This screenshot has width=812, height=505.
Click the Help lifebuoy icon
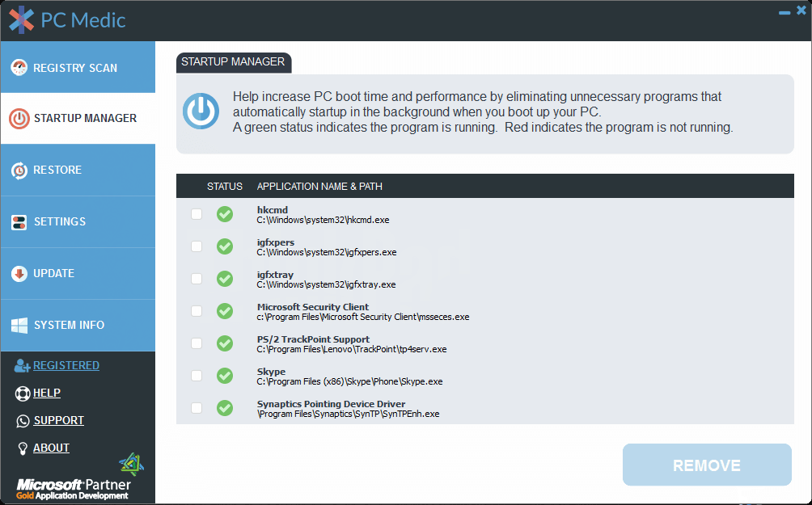tap(23, 393)
